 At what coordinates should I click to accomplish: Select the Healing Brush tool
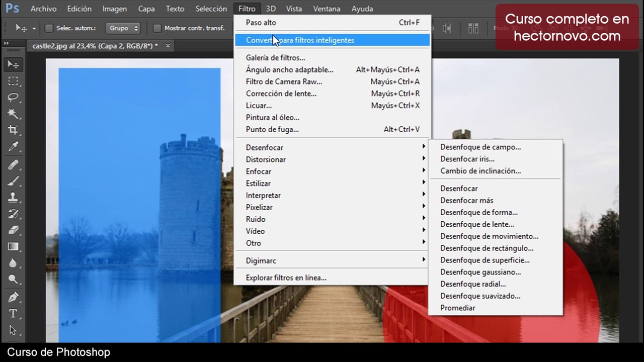[13, 164]
